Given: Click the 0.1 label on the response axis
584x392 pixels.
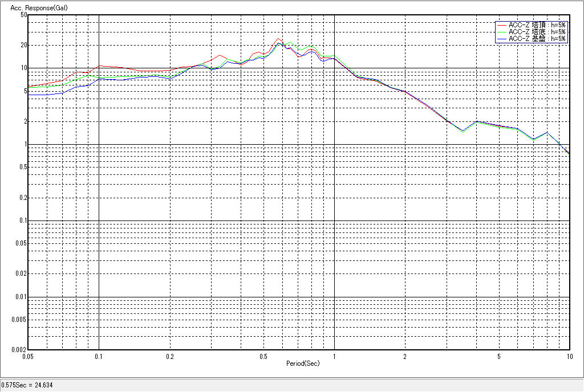Looking at the screenshot, I should (23, 221).
